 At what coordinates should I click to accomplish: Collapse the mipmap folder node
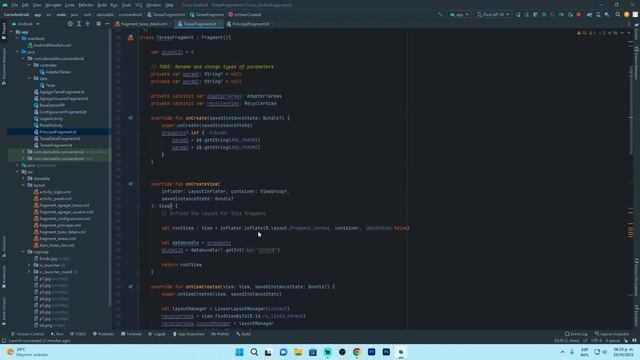click(x=24, y=252)
